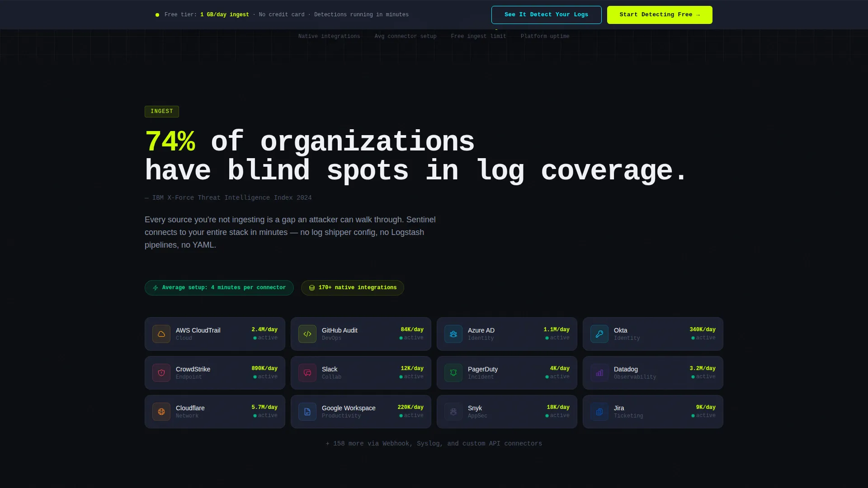
Task: Click the AWS CloudTrail cloud icon
Action: pyautogui.click(x=161, y=334)
